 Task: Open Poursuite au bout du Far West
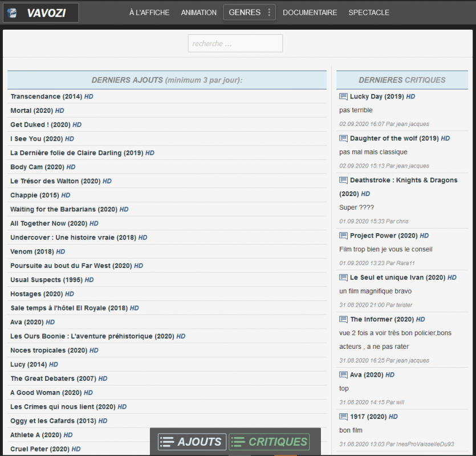77,266
